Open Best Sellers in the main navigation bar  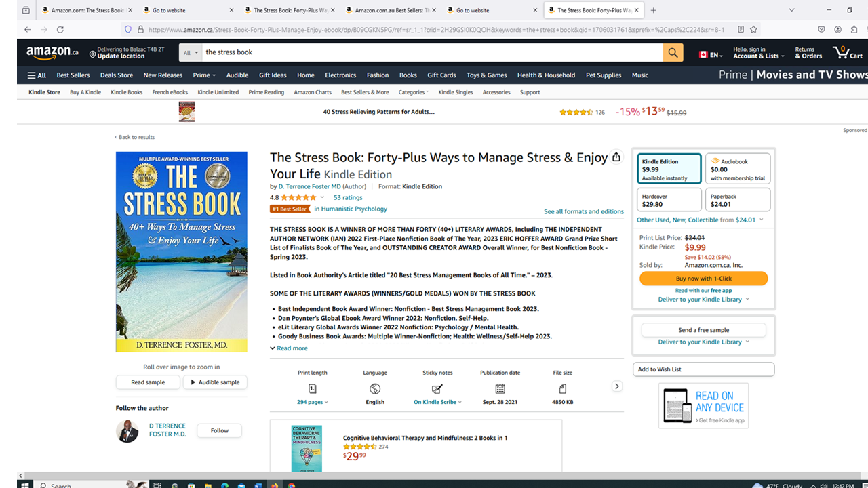click(x=73, y=75)
